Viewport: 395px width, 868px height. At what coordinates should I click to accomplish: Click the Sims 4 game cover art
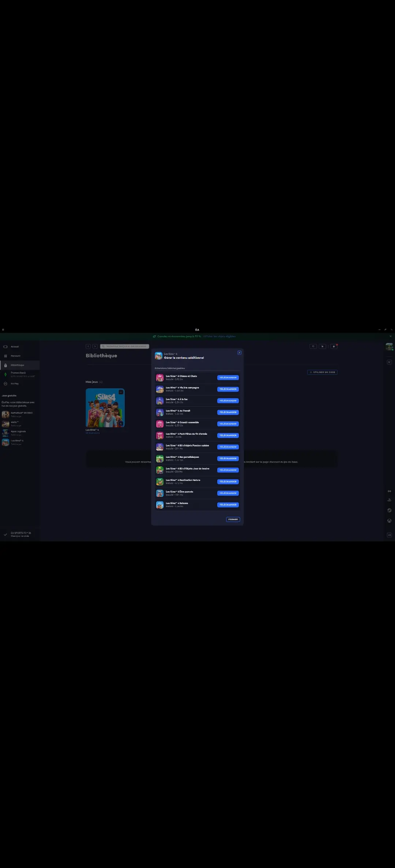point(105,408)
